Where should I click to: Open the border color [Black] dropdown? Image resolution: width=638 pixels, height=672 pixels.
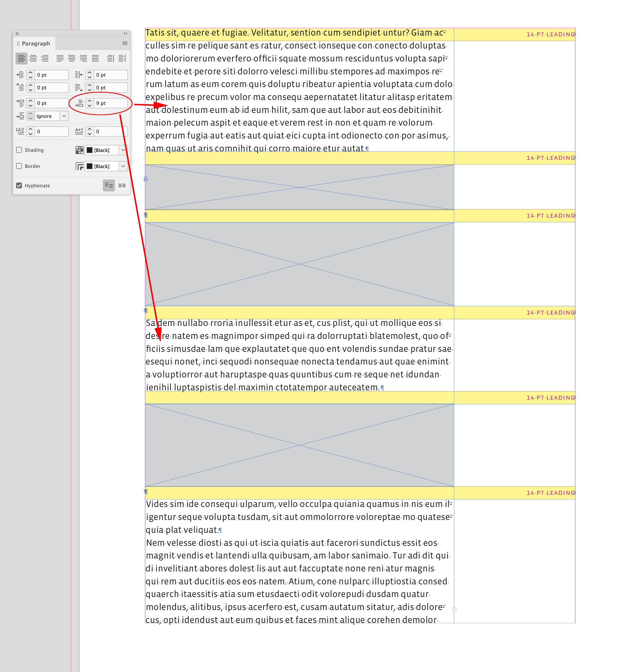coord(123,166)
